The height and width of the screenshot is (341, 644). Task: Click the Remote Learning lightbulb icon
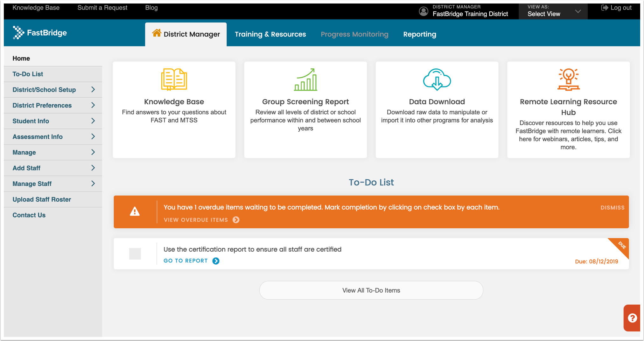(x=569, y=80)
